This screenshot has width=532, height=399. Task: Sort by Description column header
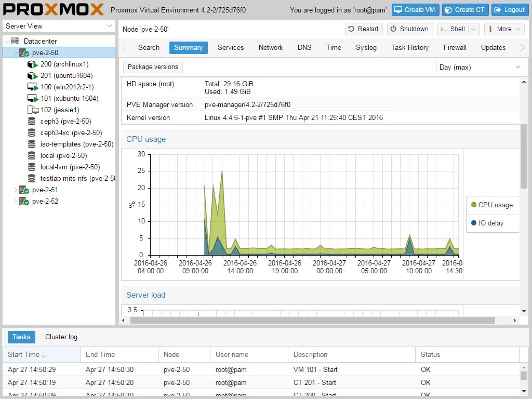point(352,354)
